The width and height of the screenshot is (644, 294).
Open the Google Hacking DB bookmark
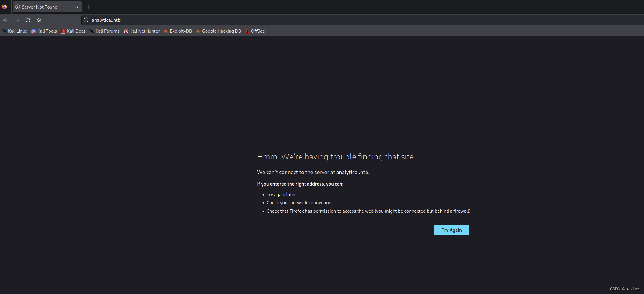(218, 31)
